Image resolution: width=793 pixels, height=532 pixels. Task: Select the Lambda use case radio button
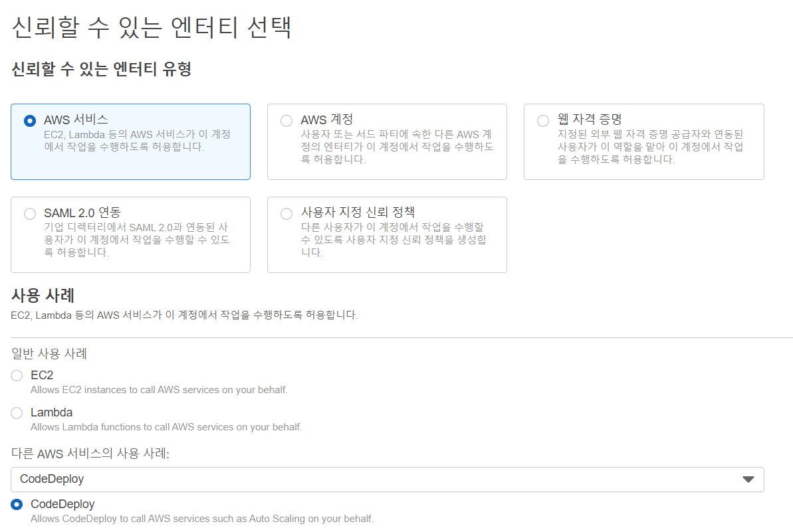17,412
